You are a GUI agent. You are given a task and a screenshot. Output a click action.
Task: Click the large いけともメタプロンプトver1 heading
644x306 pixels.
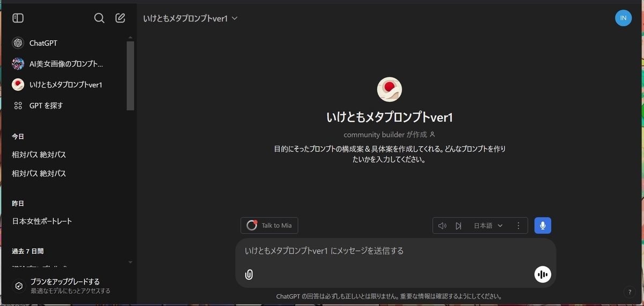(390, 117)
